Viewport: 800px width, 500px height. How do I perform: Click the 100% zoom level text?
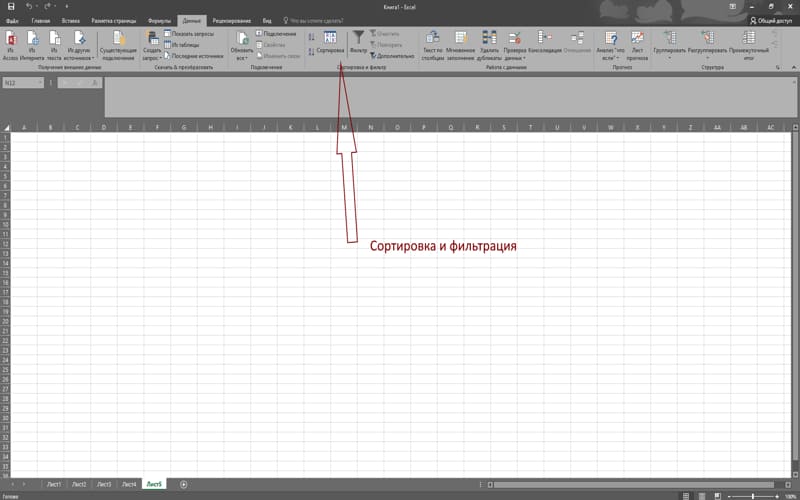pos(791,496)
